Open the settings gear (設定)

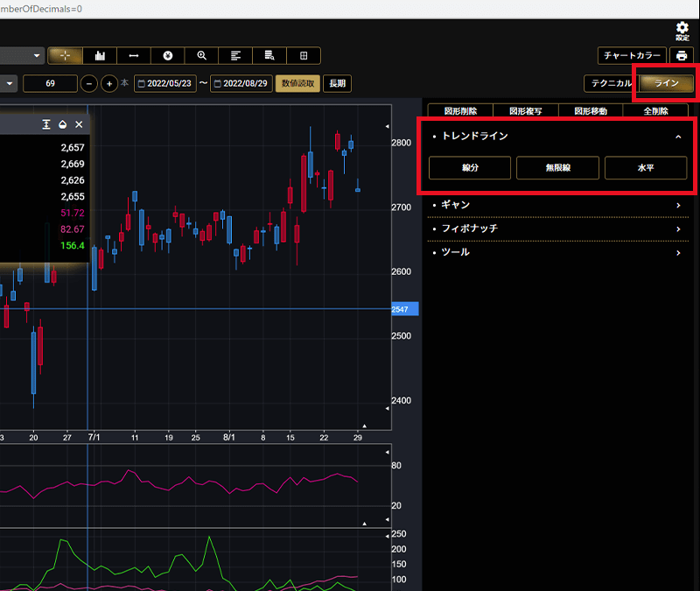pos(682,31)
